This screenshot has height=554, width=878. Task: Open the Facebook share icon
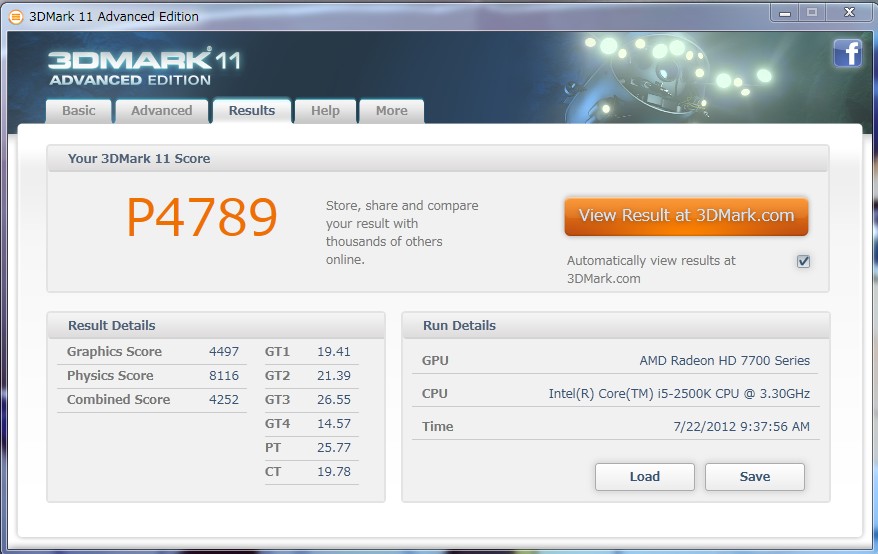click(x=848, y=54)
